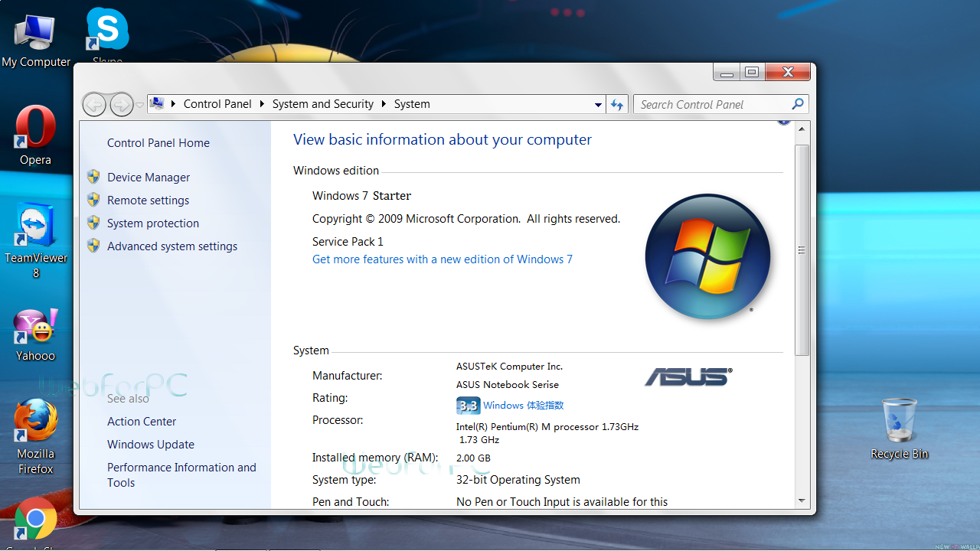Click the Forward navigation arrow button
This screenshot has height=551, width=980.
point(121,104)
